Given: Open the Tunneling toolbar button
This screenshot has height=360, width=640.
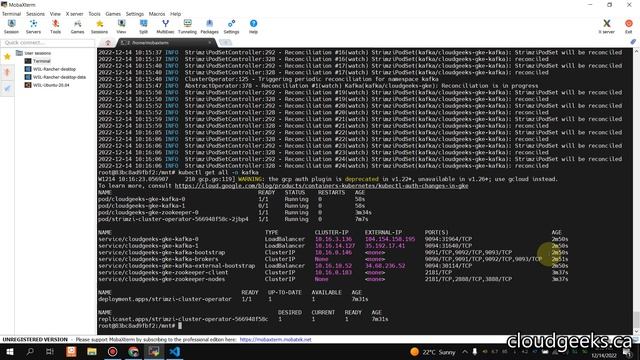Looking at the screenshot, I should tap(187, 27).
